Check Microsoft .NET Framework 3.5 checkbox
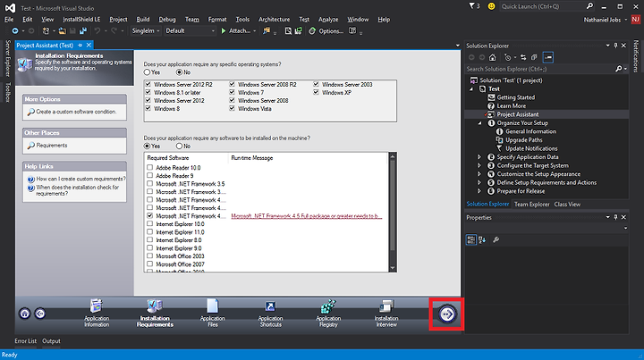 pos(150,184)
